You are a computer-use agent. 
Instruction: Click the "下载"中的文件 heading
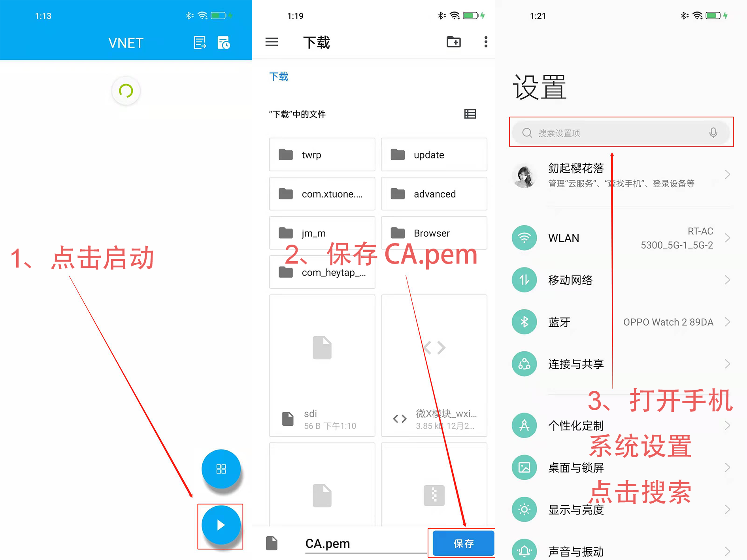pos(297,114)
